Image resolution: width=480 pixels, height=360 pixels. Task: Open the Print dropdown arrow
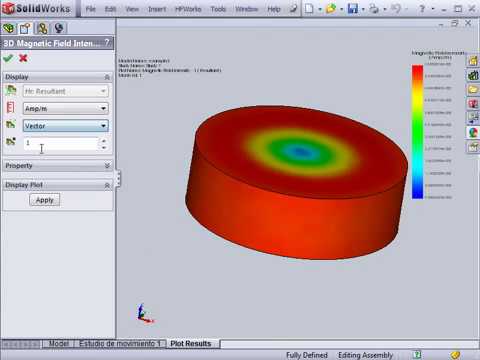point(385,9)
